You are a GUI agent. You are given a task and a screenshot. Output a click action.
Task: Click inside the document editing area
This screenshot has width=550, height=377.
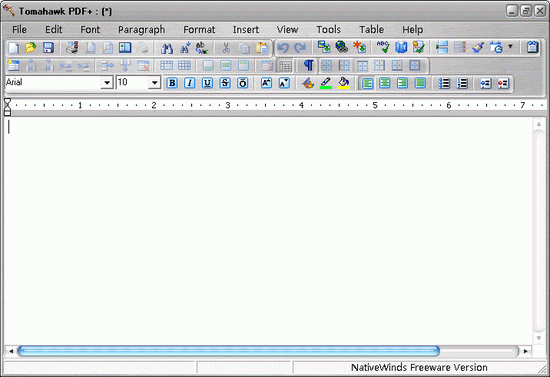click(268, 231)
